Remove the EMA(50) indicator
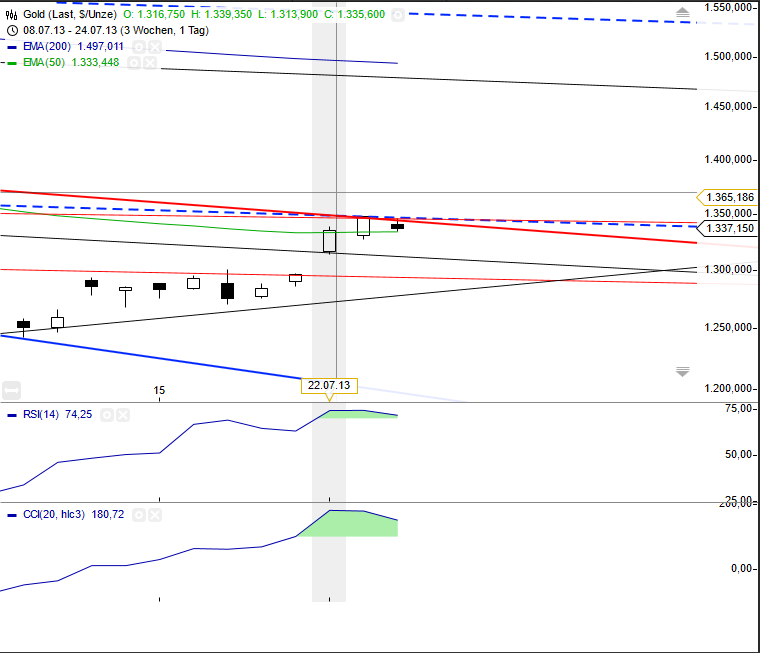The width and height of the screenshot is (760, 653). point(150,63)
